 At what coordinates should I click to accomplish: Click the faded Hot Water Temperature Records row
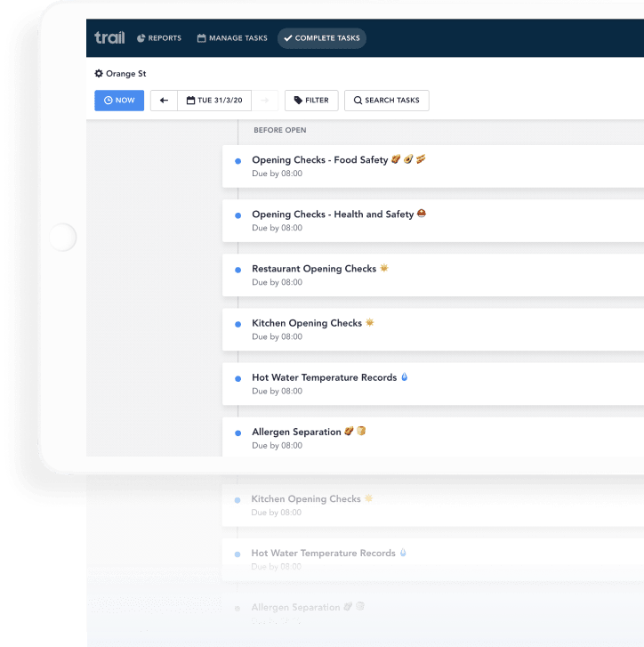[433, 560]
